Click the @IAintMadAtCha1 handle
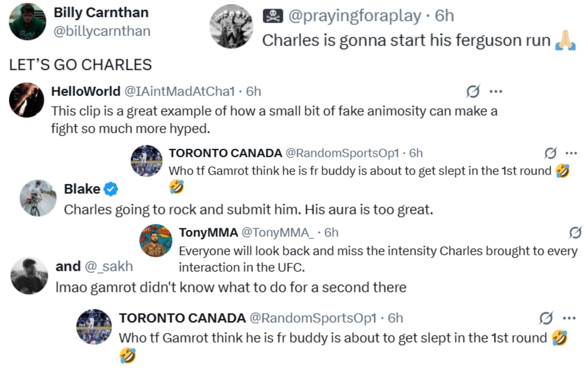 tap(179, 91)
